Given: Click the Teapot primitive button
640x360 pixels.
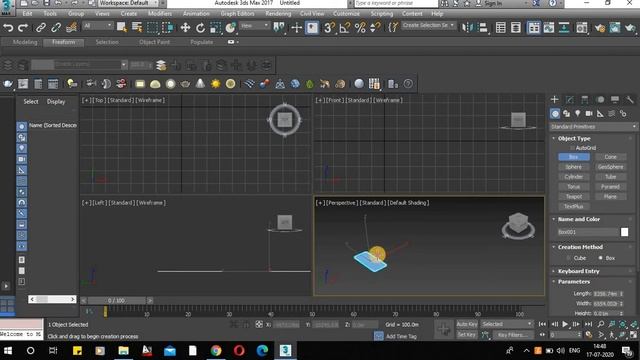Looking at the screenshot, I should [x=573, y=196].
